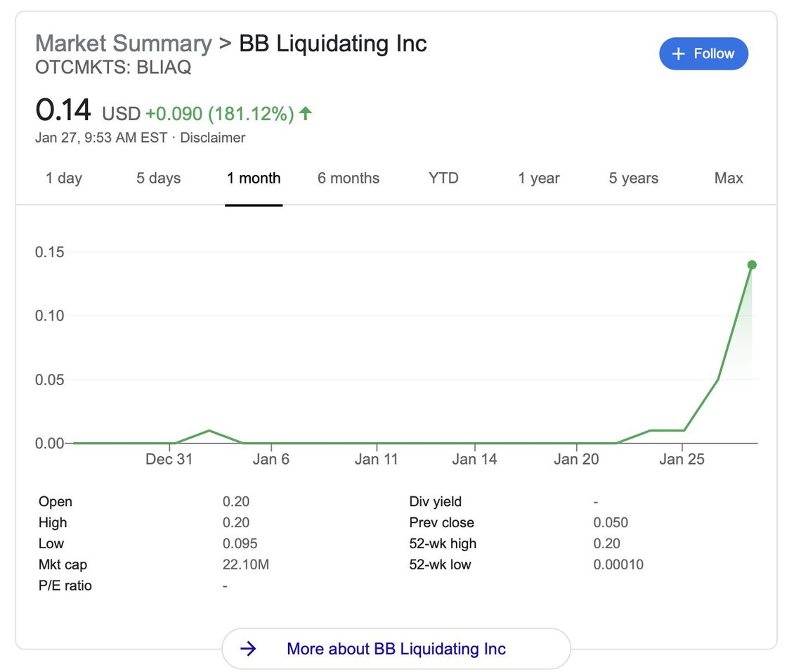Click the 0.15 y-axis label
Image resolution: width=801 pixels, height=672 pixels.
[50, 252]
